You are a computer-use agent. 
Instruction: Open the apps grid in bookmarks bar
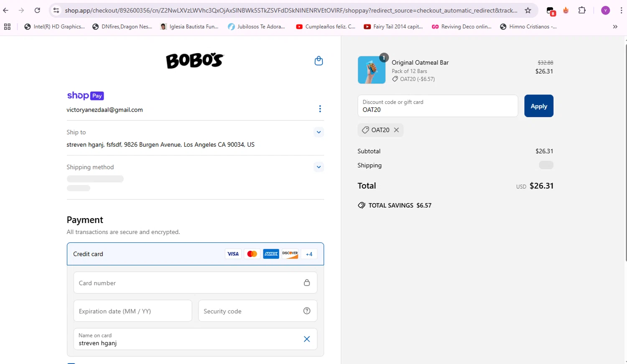click(7, 27)
